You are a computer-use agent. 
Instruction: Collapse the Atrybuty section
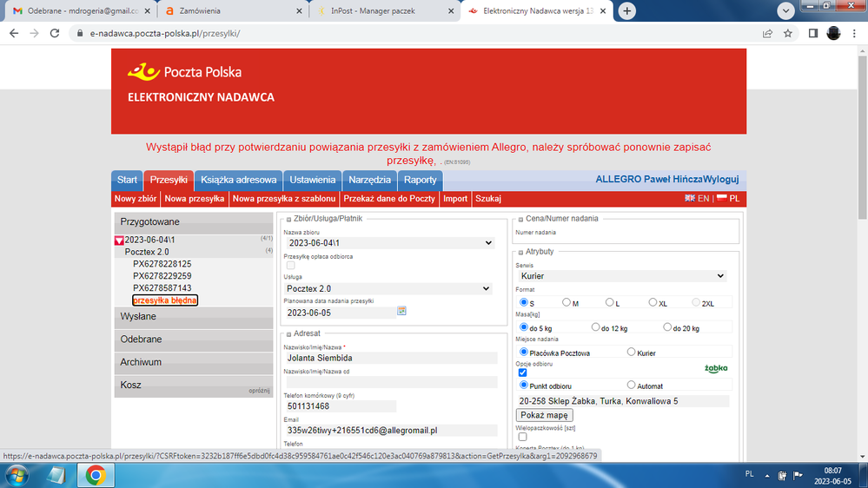click(521, 252)
